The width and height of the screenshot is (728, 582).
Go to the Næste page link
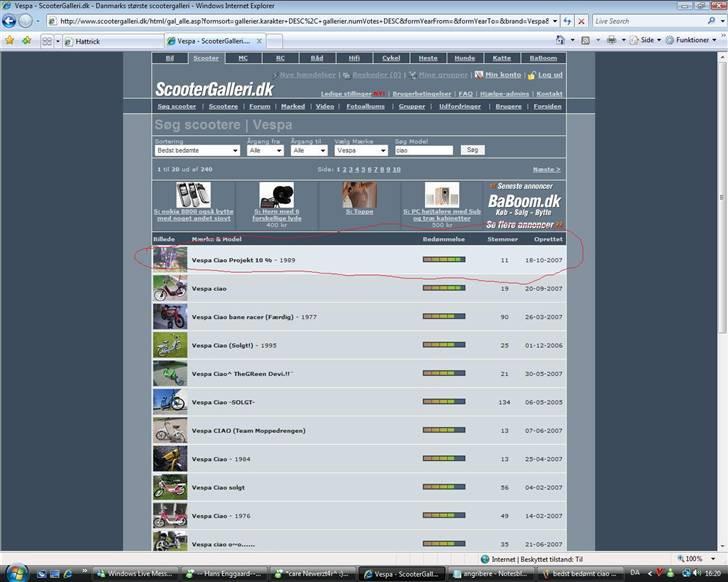(x=546, y=169)
